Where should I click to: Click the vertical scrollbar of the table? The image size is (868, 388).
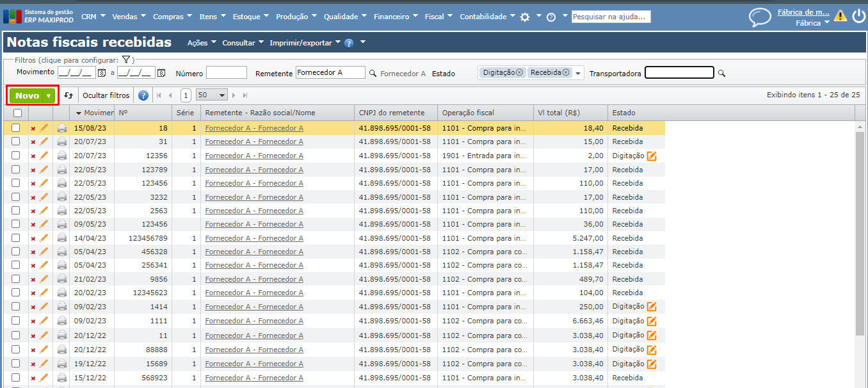tap(860, 230)
